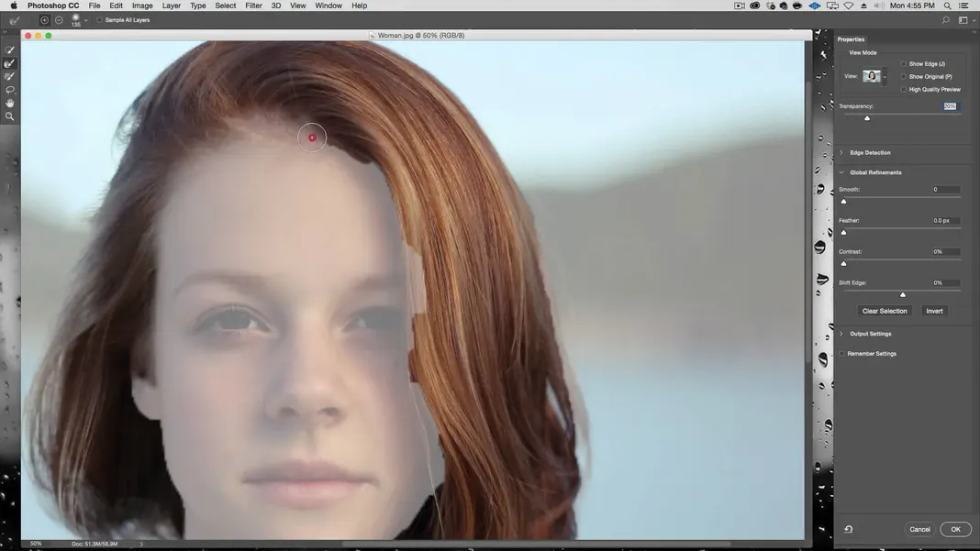Click the workspace layout icon

[963, 20]
